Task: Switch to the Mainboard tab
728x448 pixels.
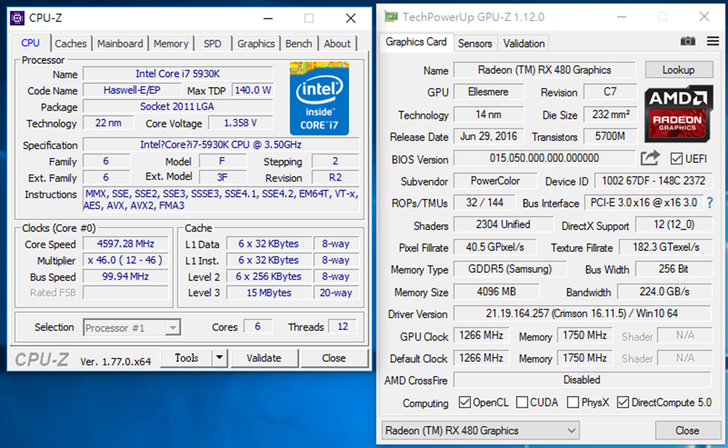Action: coord(120,44)
